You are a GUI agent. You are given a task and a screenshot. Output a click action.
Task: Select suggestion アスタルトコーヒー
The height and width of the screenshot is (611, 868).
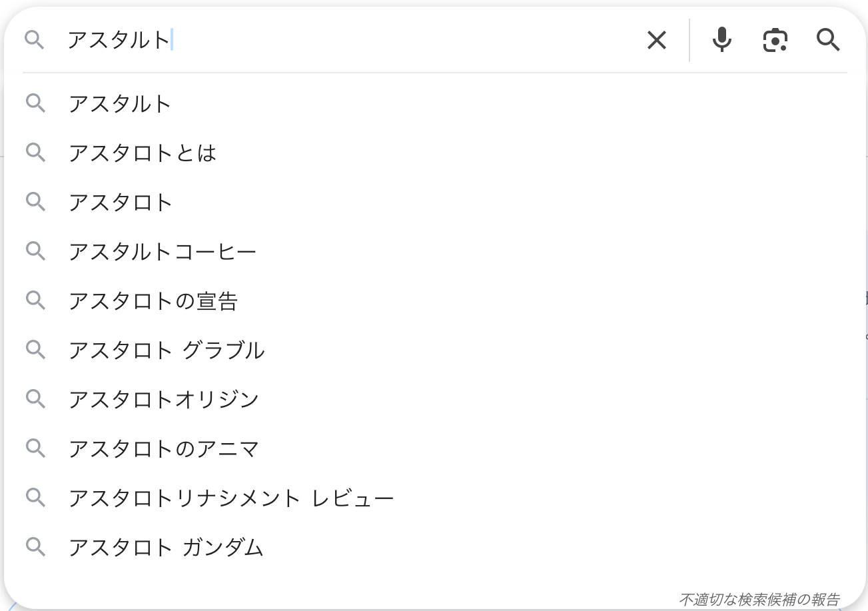[x=163, y=252]
